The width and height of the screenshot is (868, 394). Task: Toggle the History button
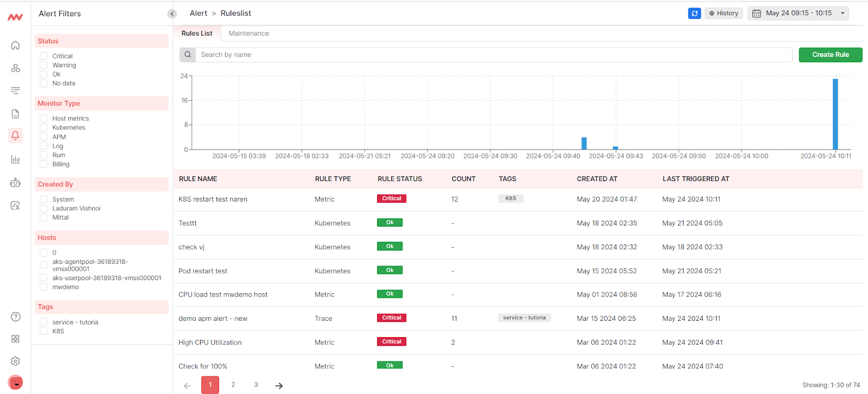[723, 14]
